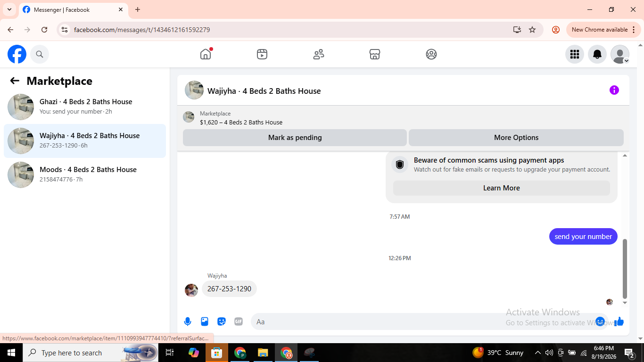Open Task View on the taskbar

pyautogui.click(x=170, y=353)
